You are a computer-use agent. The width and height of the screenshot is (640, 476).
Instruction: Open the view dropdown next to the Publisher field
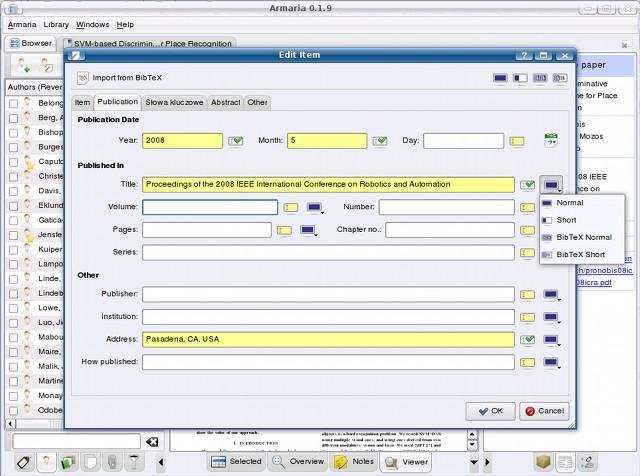[551, 295]
